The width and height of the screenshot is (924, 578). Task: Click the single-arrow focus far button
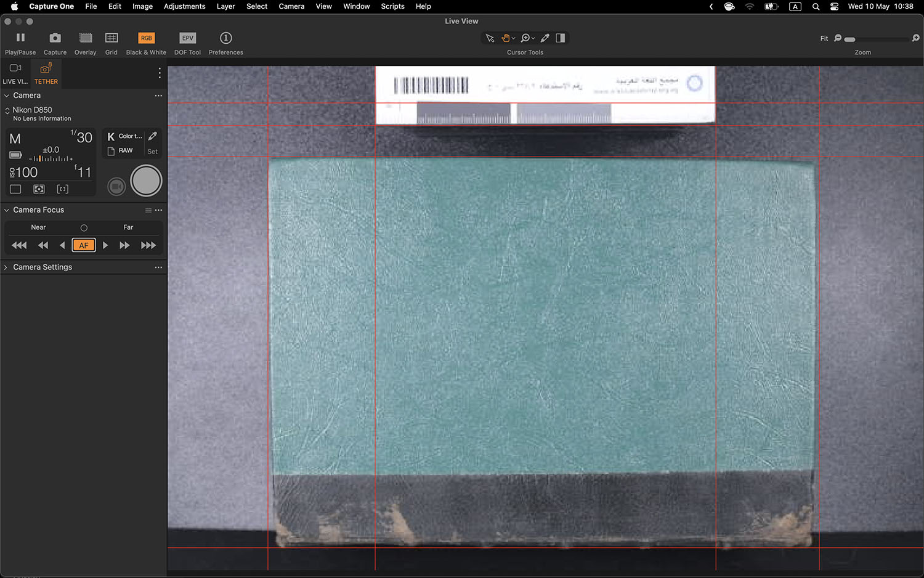click(x=105, y=245)
